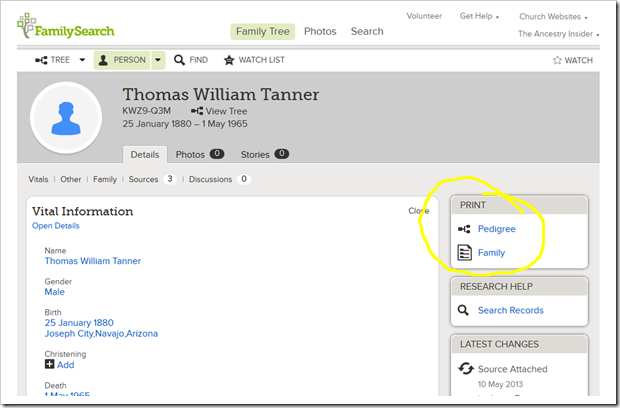Click the Find magnifier icon

point(179,60)
